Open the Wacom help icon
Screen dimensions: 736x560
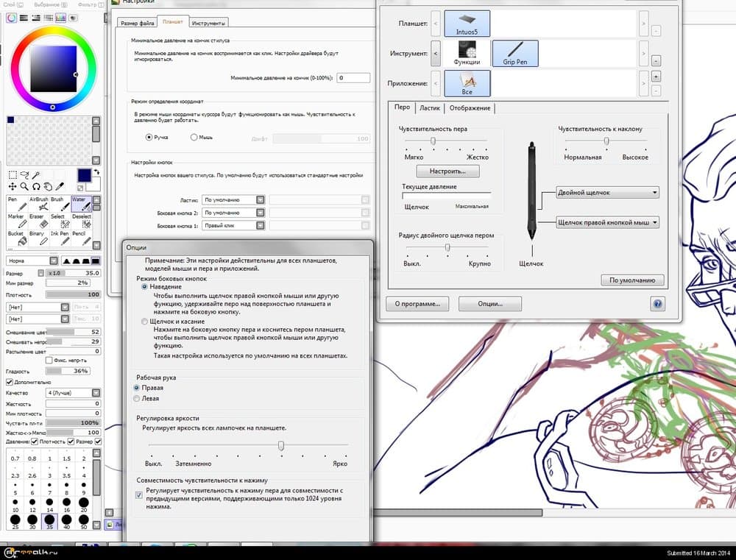[657, 303]
